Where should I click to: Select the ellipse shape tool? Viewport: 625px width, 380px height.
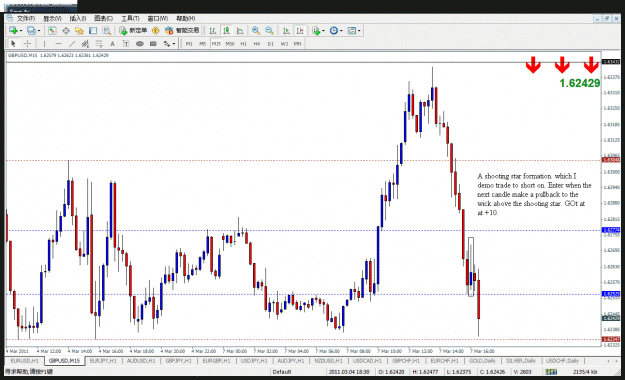[x=140, y=43]
